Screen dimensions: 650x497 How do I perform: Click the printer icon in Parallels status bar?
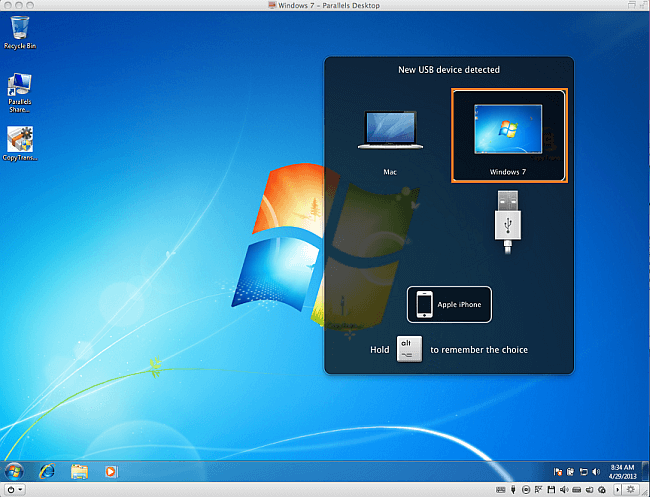click(x=576, y=490)
